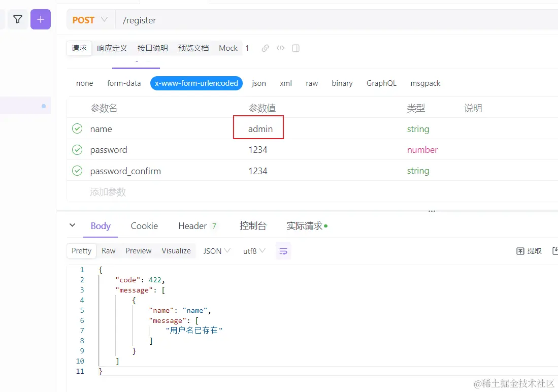Viewport: 558px width, 392px height.
Task: Click the name parameter name cell
Action: click(101, 129)
